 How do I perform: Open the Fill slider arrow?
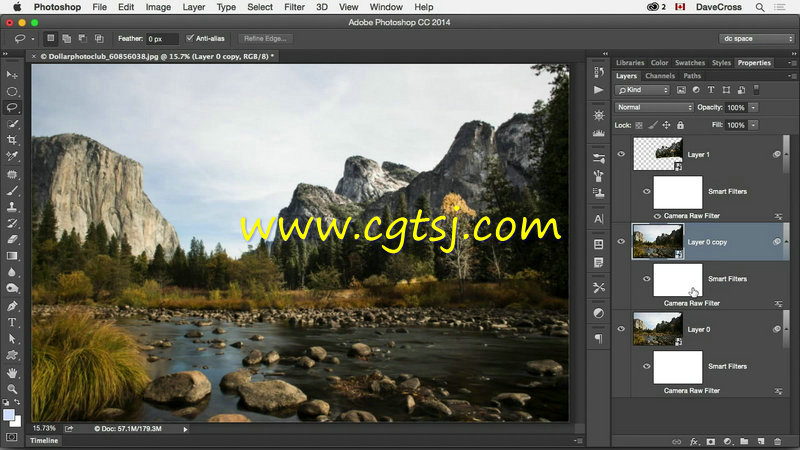(753, 125)
